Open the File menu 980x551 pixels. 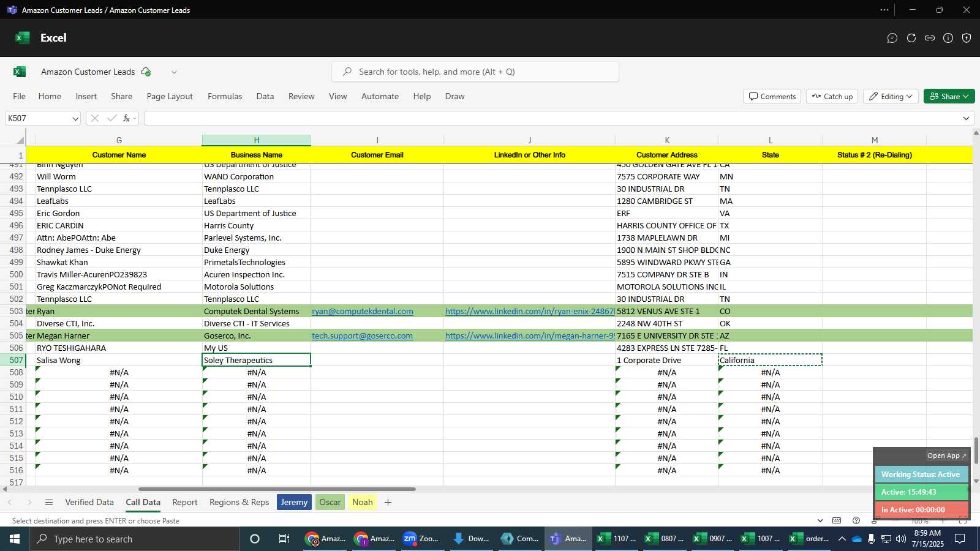(20, 96)
